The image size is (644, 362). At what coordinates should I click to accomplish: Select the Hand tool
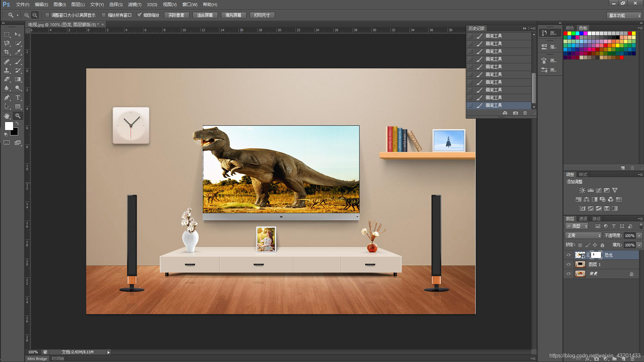pos(7,116)
